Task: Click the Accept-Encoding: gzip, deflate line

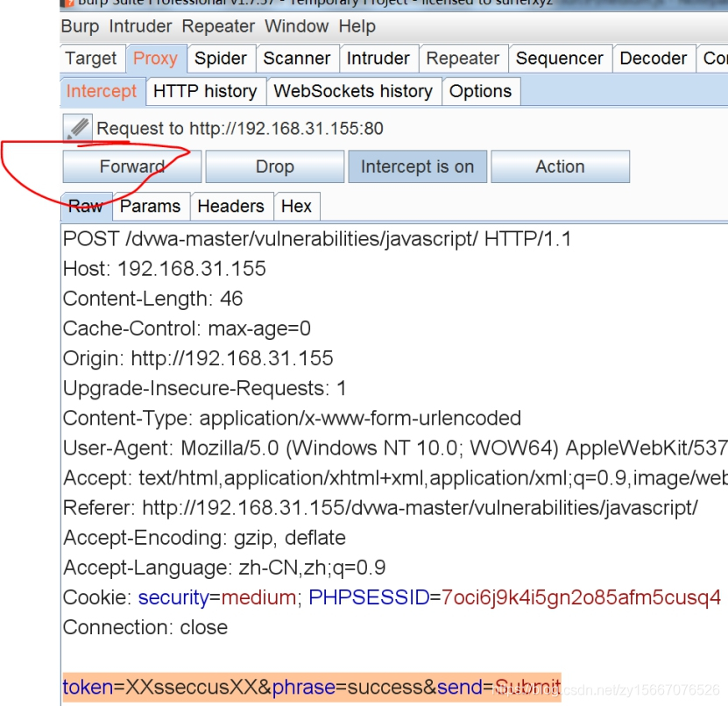Action: (204, 538)
